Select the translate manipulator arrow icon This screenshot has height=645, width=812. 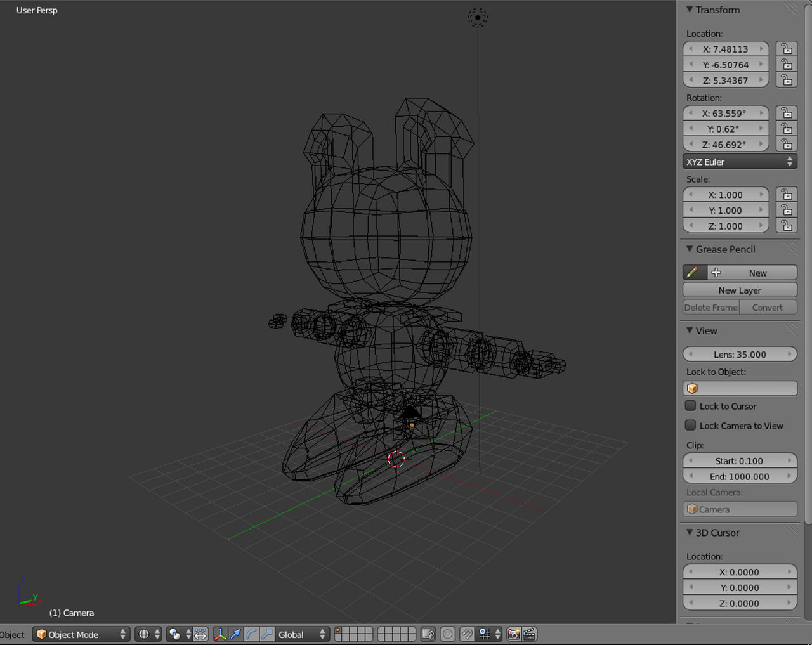pos(236,634)
